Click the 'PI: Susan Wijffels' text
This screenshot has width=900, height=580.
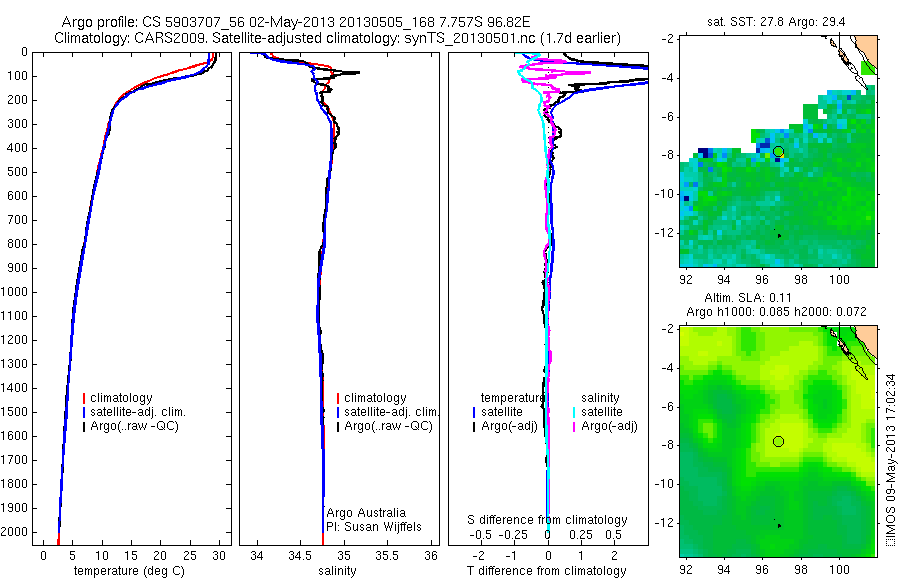click(374, 527)
